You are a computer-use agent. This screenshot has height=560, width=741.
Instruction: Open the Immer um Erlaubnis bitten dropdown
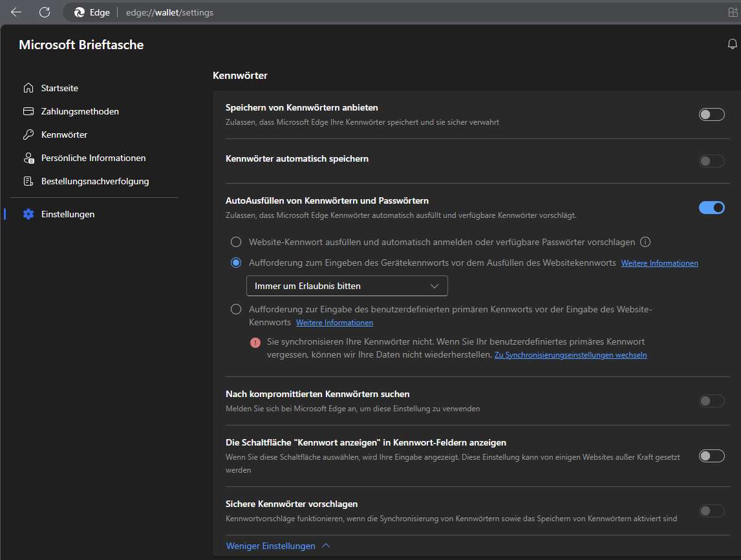[x=347, y=286]
